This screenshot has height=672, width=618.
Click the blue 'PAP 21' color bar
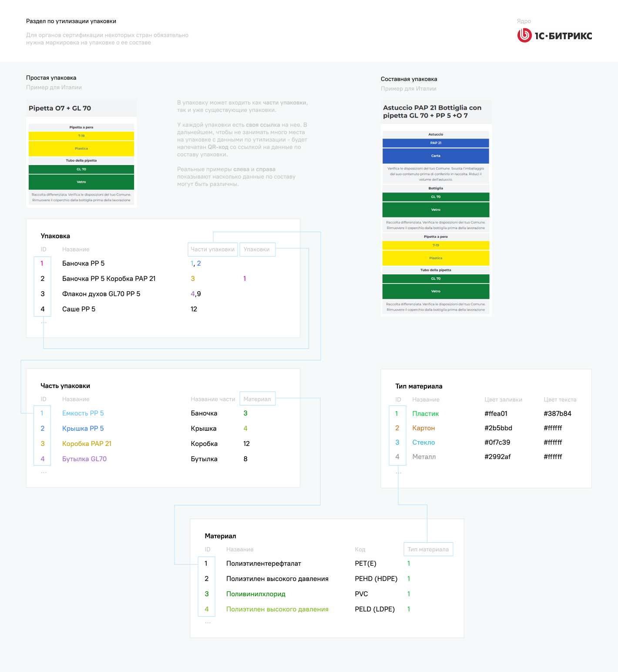[436, 143]
